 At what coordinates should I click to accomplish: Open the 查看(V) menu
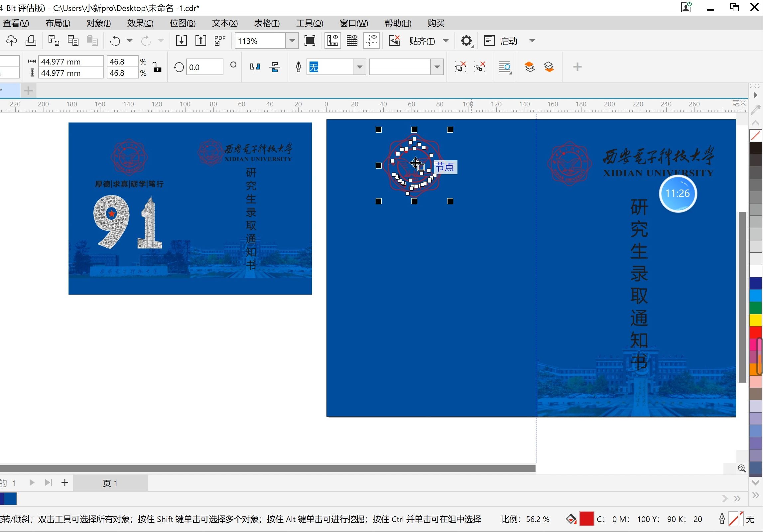(x=16, y=23)
